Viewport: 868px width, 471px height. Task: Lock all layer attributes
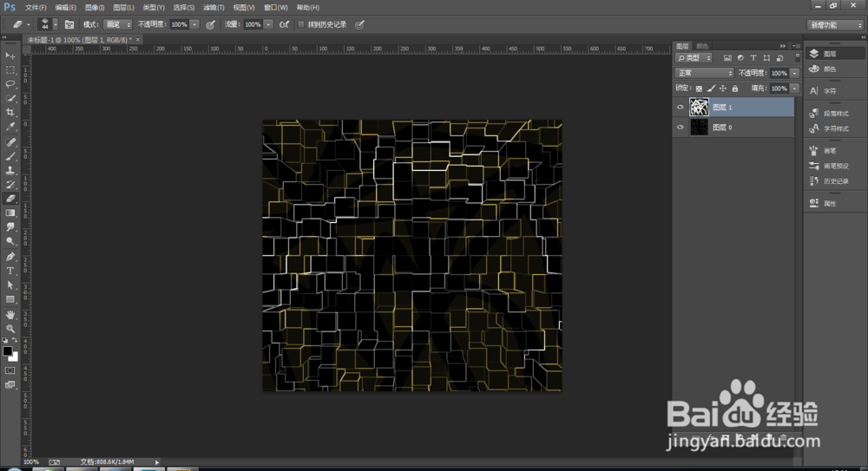pos(735,88)
